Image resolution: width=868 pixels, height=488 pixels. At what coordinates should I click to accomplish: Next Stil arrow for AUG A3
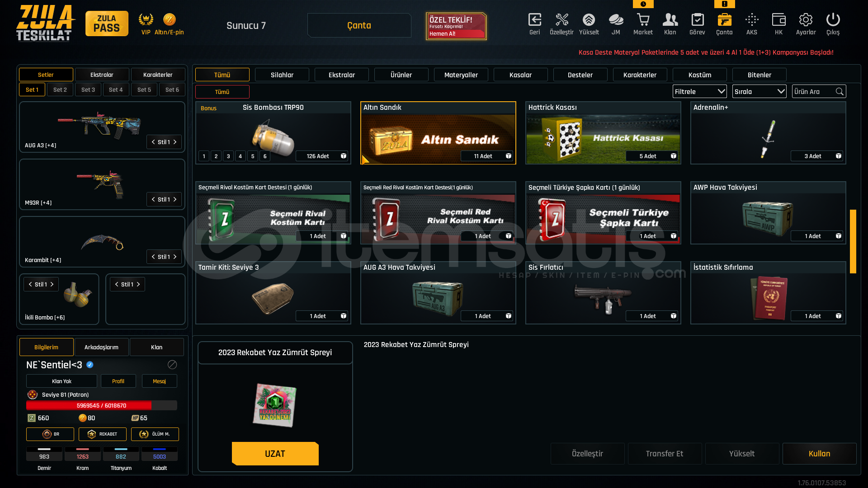175,142
